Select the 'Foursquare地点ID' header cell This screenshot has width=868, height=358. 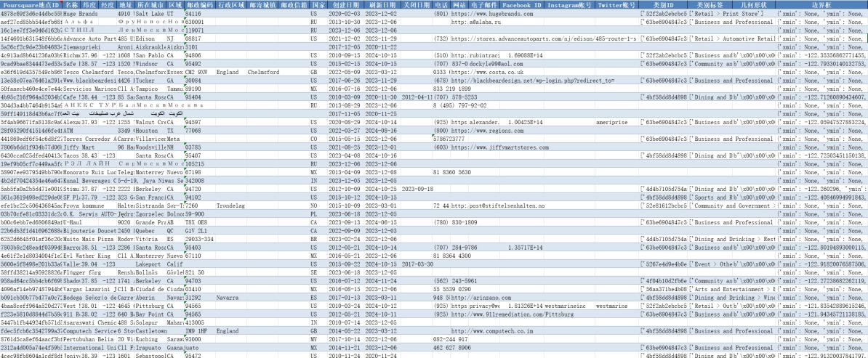click(x=31, y=5)
